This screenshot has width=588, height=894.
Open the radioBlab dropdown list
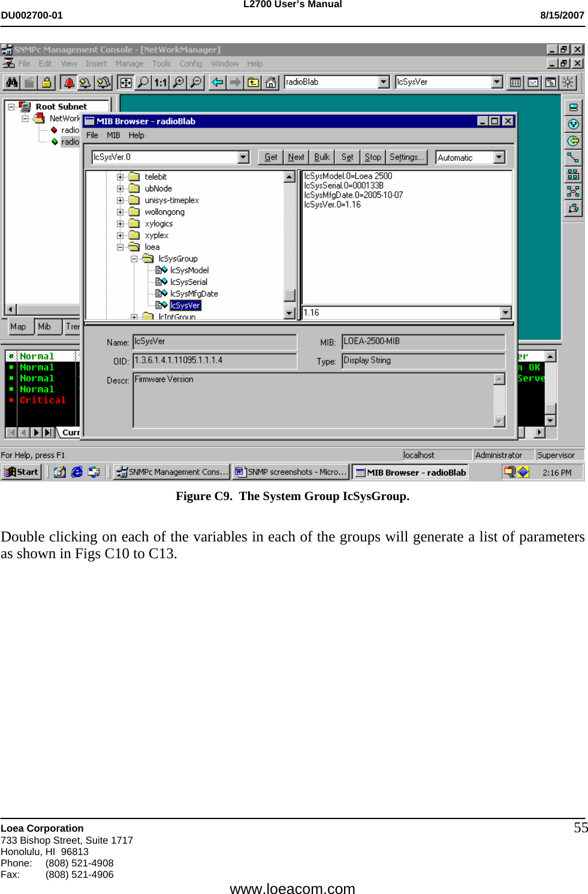[384, 82]
